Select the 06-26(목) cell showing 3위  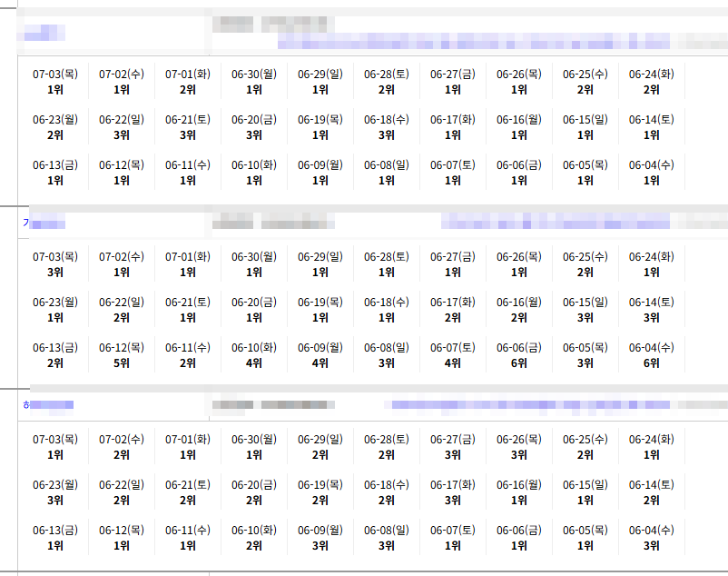519,447
